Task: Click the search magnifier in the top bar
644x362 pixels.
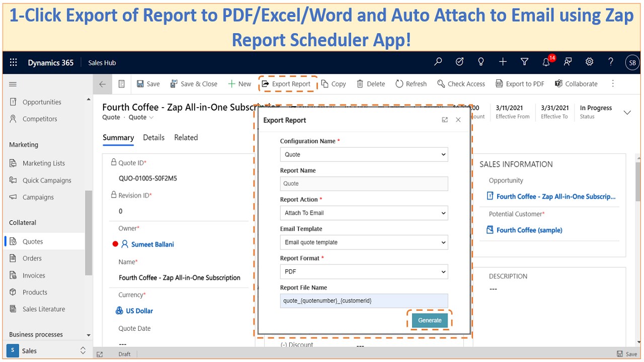Action: (x=438, y=62)
